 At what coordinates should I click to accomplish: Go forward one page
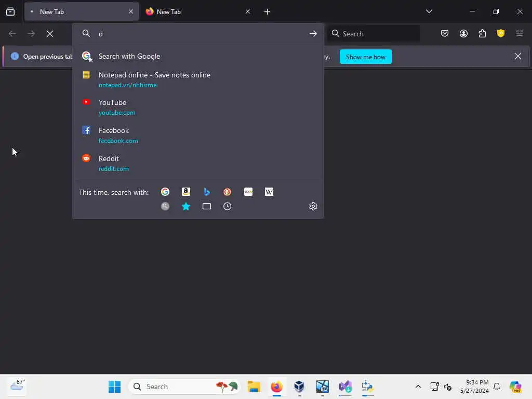(31, 34)
